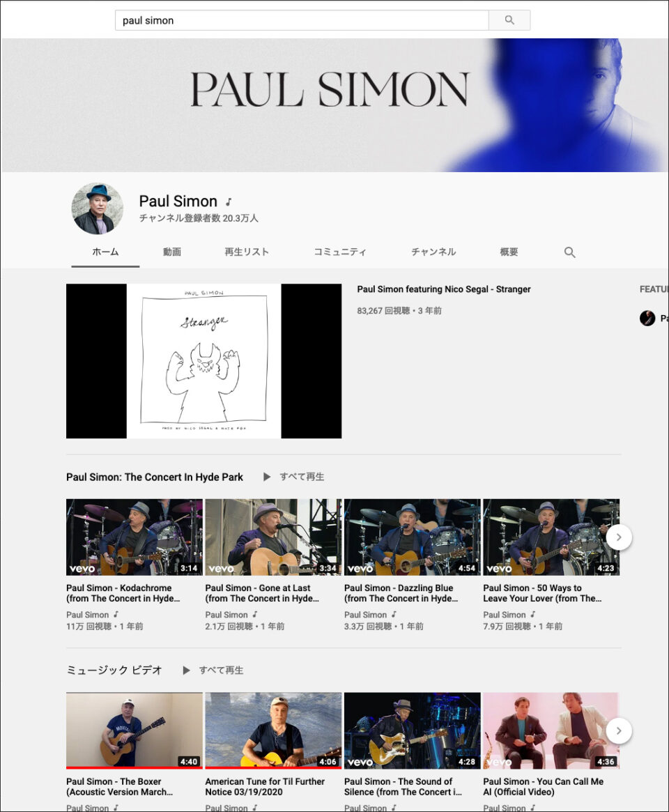669x812 pixels.
Task: Click the music note badge beside Paul Simon name
Action: pos(229,202)
